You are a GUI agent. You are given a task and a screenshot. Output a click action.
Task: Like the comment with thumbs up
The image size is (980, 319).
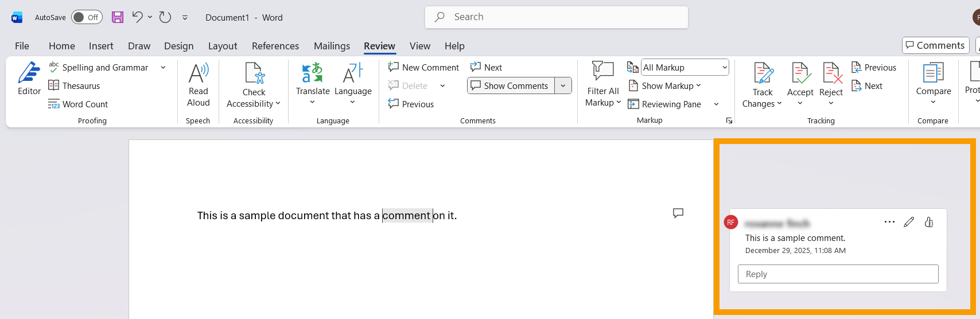(x=929, y=222)
